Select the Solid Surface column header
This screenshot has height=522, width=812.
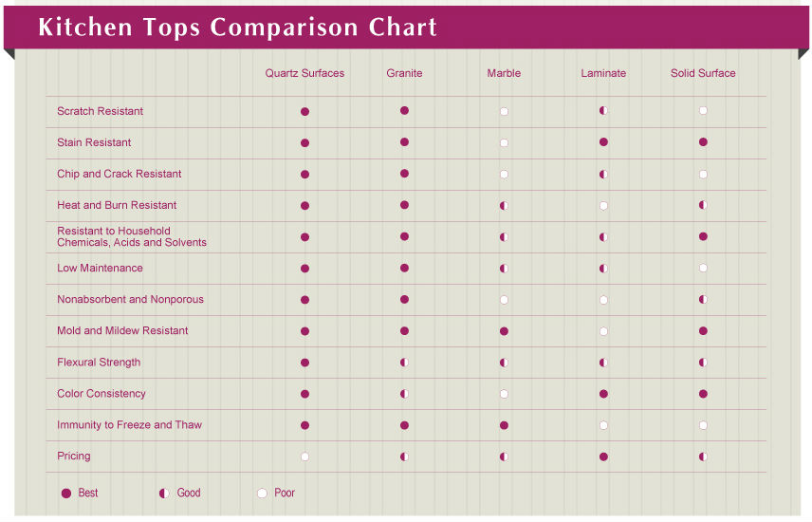(703, 73)
